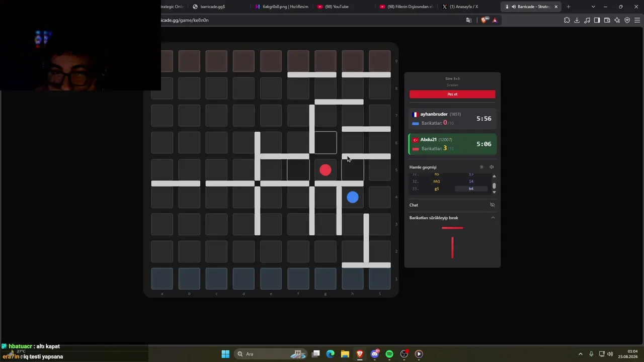Click the 'Hamle geçmişi' heading

coord(423,167)
